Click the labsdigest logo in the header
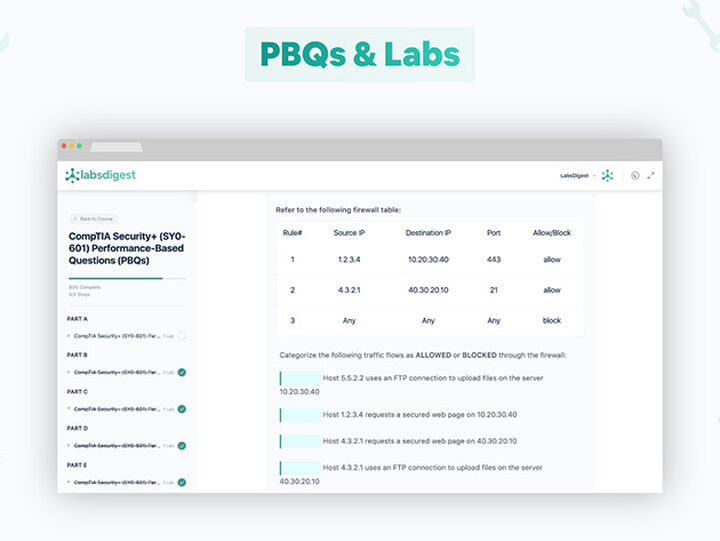 100,175
